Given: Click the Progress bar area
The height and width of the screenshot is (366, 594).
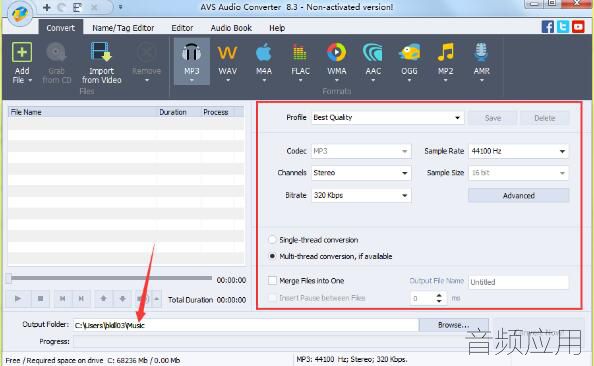Looking at the screenshot, I should [280, 341].
